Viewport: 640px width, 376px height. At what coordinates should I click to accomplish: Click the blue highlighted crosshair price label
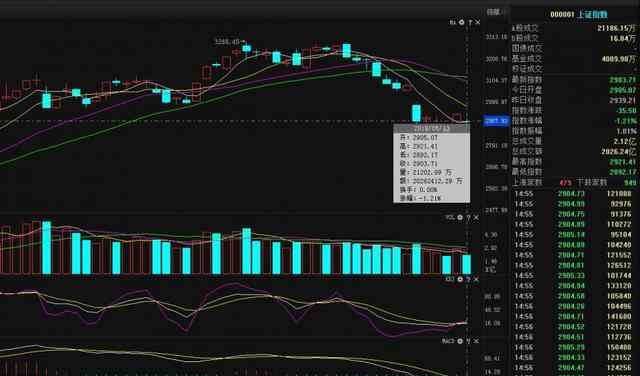click(x=496, y=121)
